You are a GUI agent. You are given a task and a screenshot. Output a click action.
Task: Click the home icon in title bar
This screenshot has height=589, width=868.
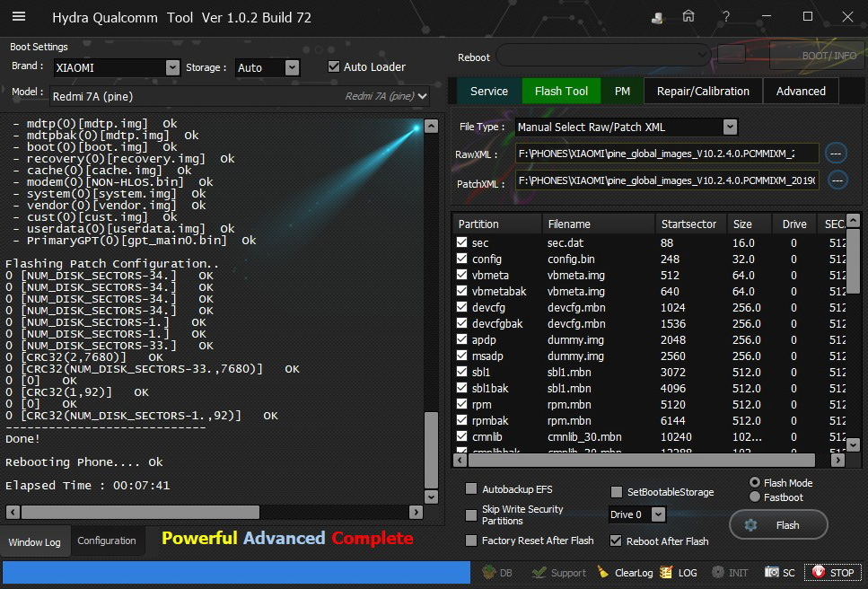pyautogui.click(x=688, y=16)
